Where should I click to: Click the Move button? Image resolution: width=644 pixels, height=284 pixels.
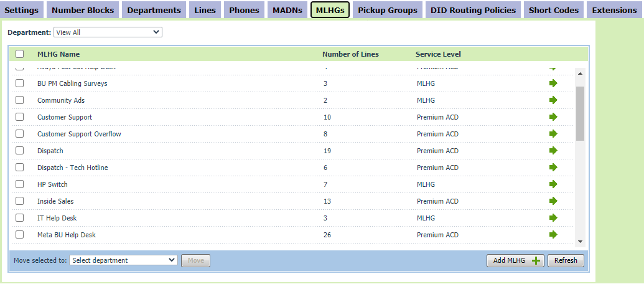pyautogui.click(x=195, y=260)
